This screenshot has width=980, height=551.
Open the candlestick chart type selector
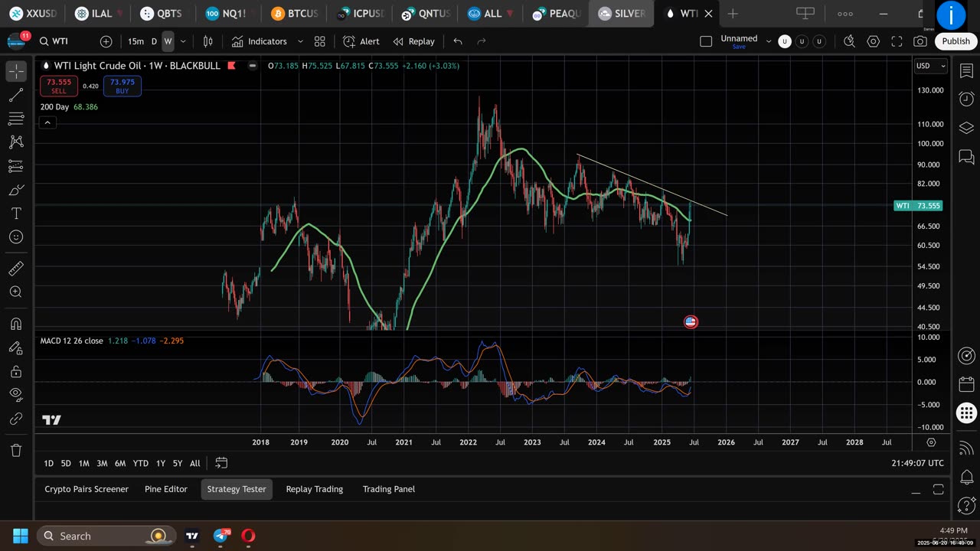tap(207, 41)
